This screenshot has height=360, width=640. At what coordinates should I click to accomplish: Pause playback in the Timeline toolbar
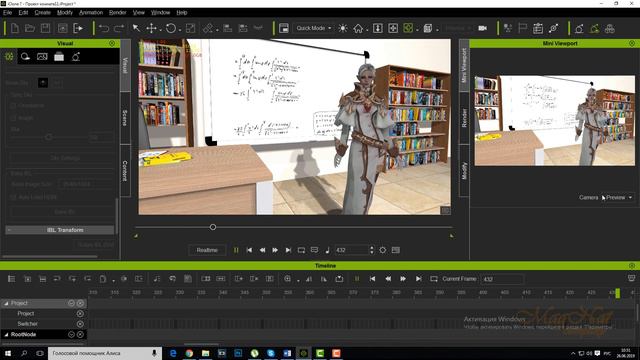tap(357, 279)
